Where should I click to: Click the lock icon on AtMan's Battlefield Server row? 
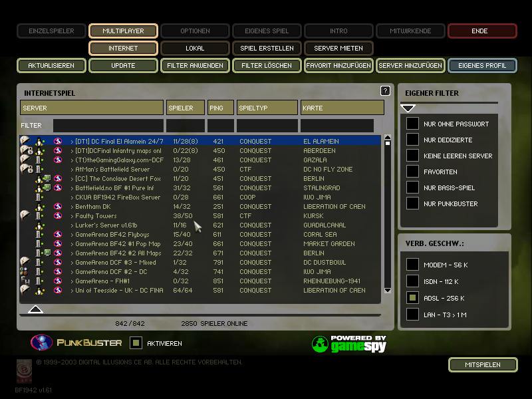point(30,170)
